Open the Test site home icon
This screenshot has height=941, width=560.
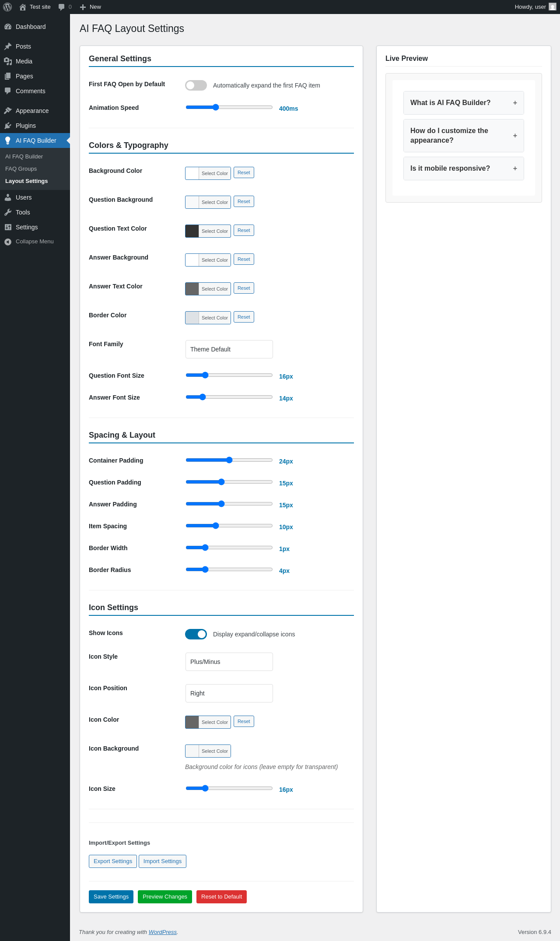(23, 7)
